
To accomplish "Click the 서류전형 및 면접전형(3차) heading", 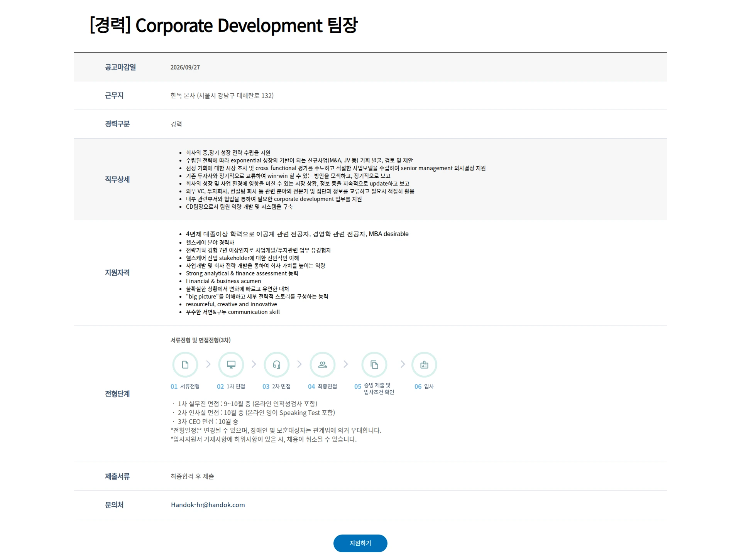I will click(x=201, y=340).
